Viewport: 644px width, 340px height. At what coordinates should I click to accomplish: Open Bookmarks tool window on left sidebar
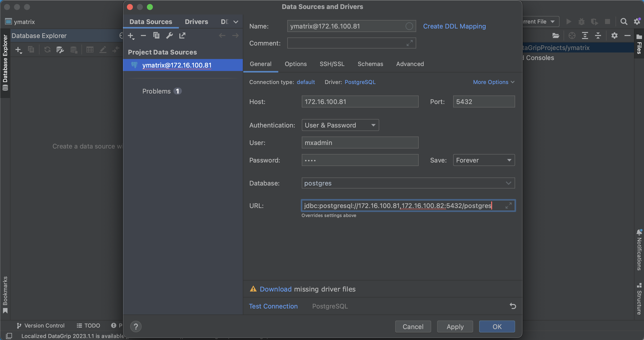coord(5,294)
